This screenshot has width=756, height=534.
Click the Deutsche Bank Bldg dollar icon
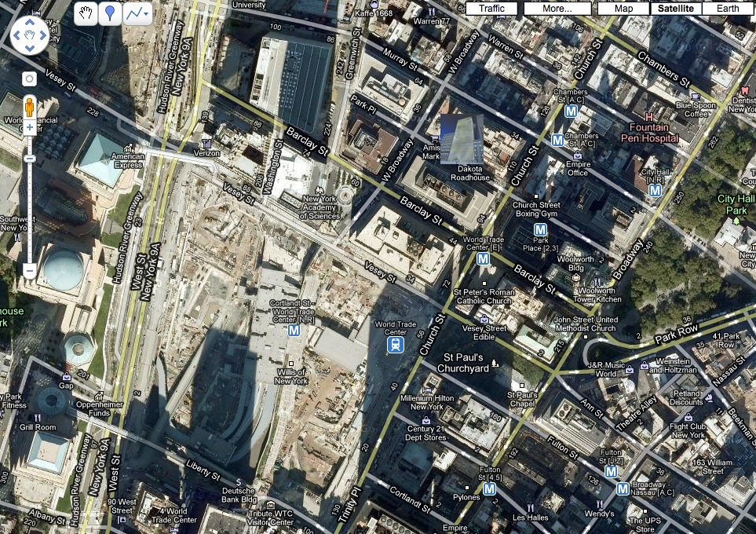tap(239, 482)
